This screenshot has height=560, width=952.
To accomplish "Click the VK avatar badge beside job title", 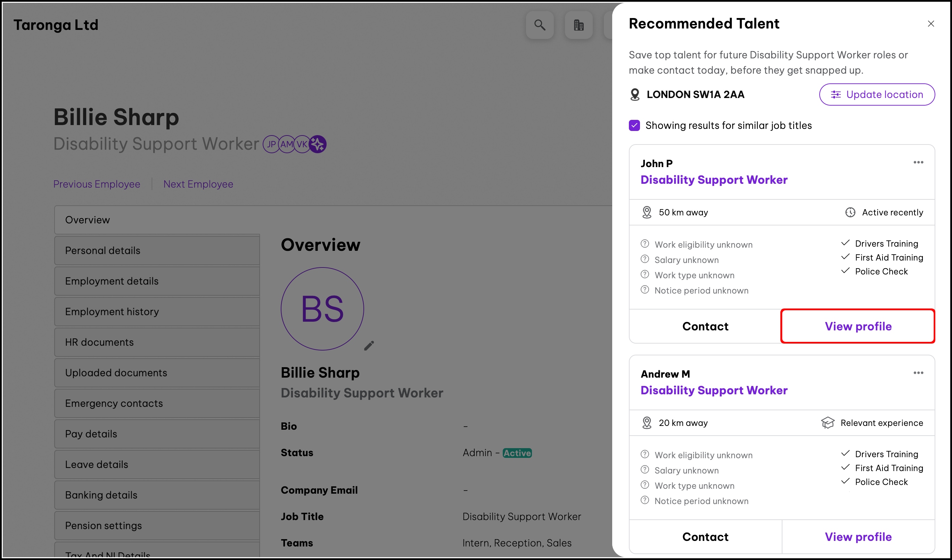I will pos(302,144).
